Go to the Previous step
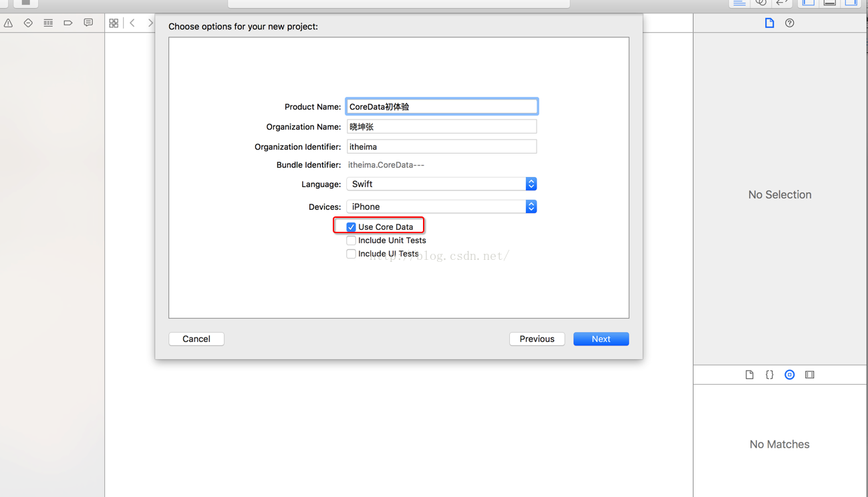The width and height of the screenshot is (868, 497). click(537, 339)
